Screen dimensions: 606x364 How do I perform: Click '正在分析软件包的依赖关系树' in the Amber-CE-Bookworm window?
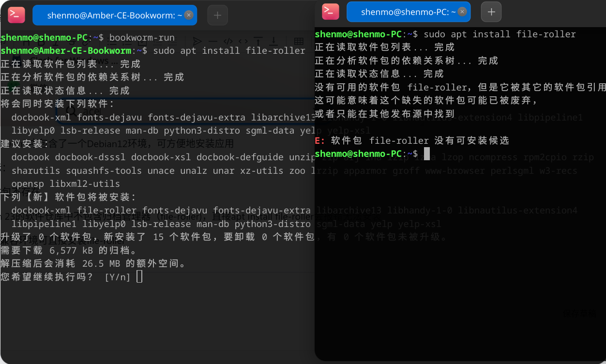[71, 77]
